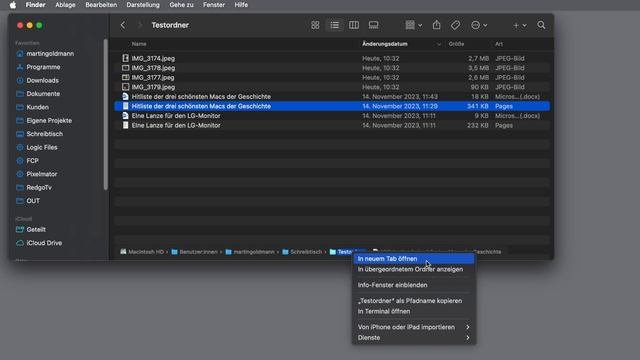Select file IMG_3178.jpeg
The height and width of the screenshot is (360, 640).
[x=332, y=68]
